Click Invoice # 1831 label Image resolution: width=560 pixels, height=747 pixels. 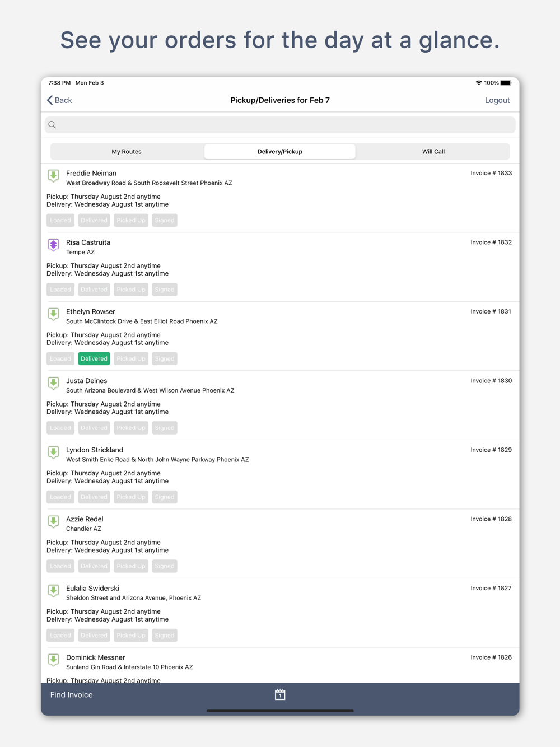491,312
